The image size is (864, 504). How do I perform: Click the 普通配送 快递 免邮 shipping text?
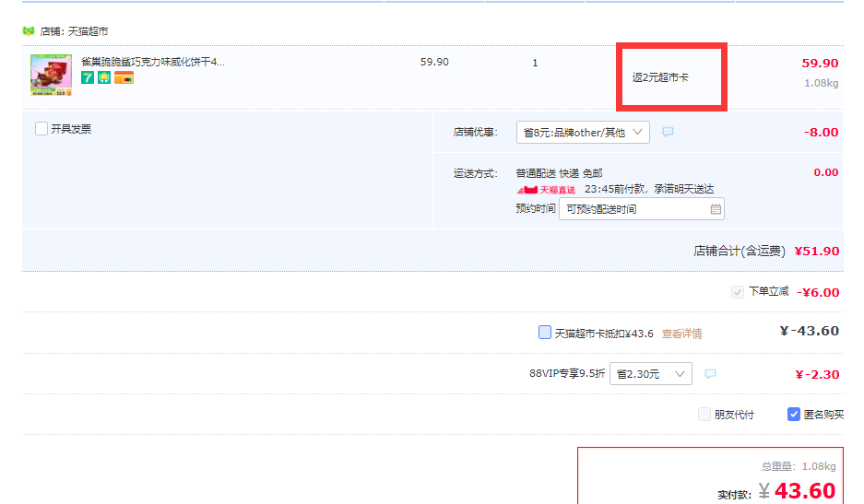click(x=560, y=173)
